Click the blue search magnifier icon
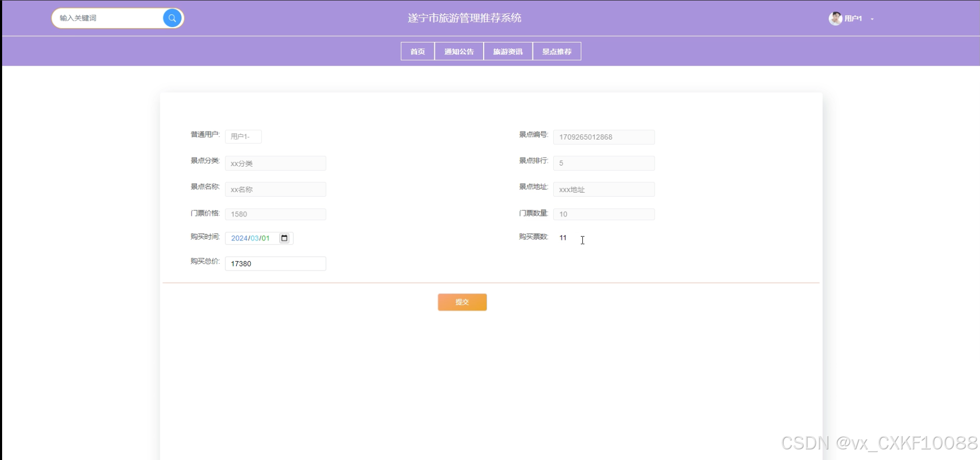 point(172,18)
